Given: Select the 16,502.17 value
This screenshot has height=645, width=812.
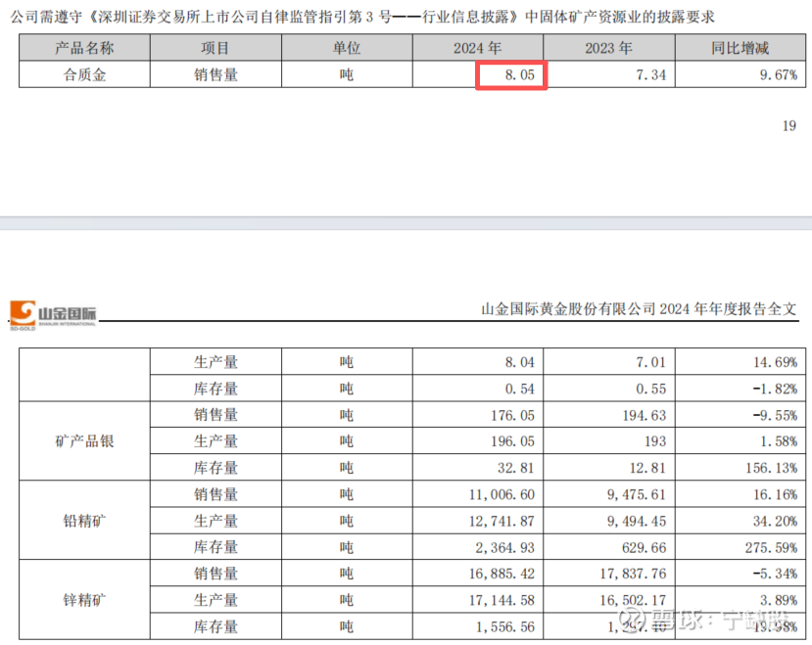Looking at the screenshot, I should coord(634,600).
